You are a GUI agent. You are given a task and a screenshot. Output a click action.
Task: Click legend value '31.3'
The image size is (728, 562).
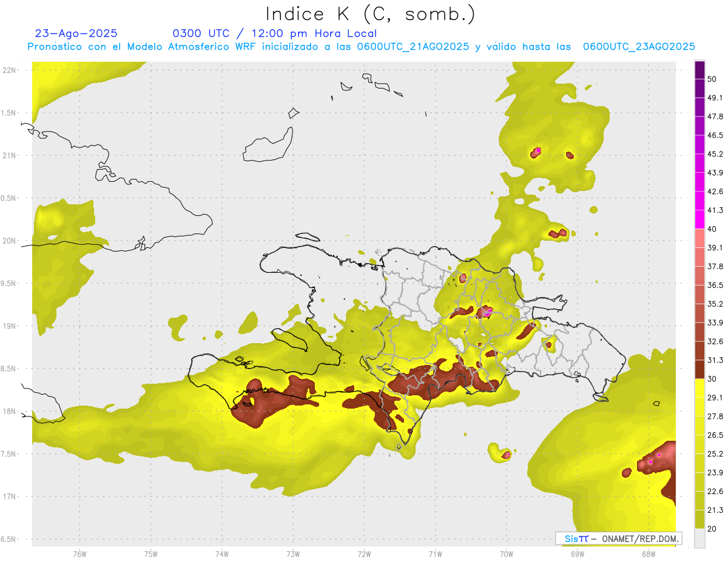(715, 360)
